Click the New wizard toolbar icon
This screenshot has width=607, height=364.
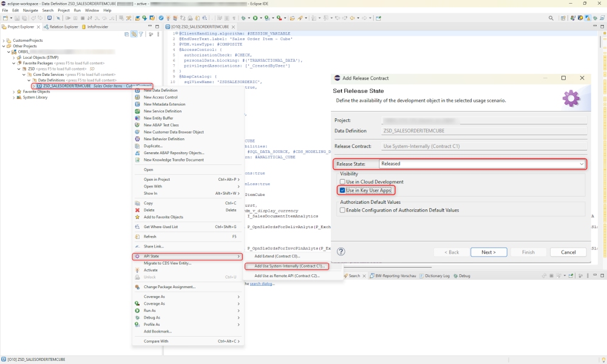5,19
